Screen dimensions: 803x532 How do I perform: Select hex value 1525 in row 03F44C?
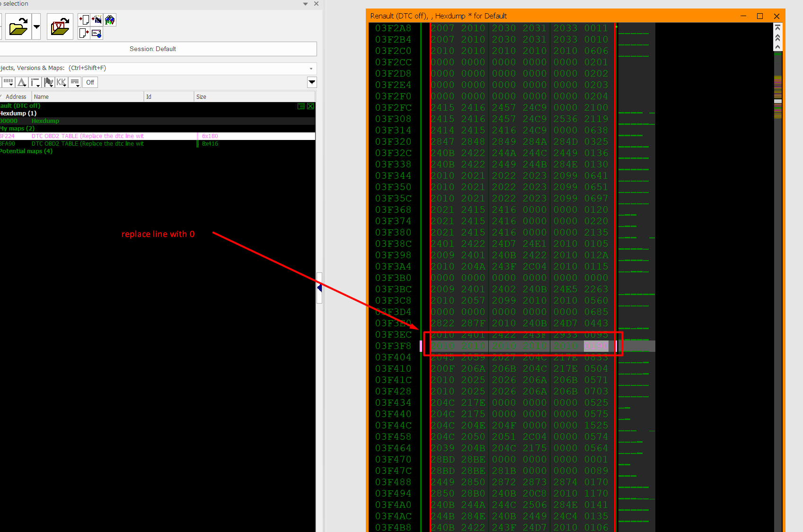[x=596, y=426]
